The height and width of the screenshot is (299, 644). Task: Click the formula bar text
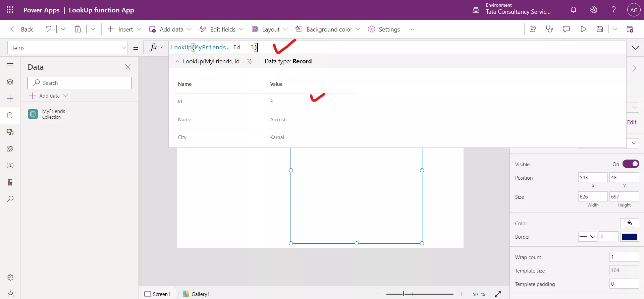pos(214,48)
